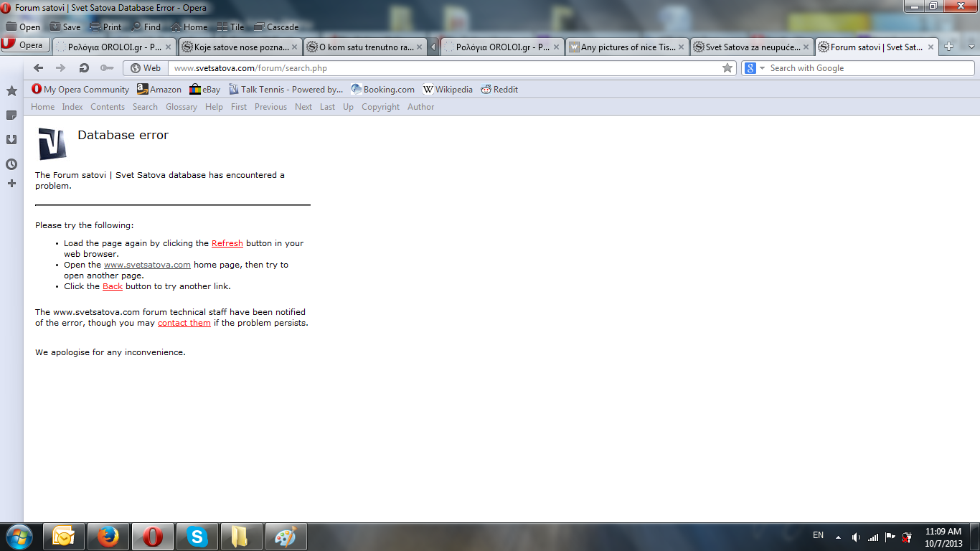Viewport: 980px width, 551px height.
Task: Click the red Refresh link on page
Action: coord(227,243)
